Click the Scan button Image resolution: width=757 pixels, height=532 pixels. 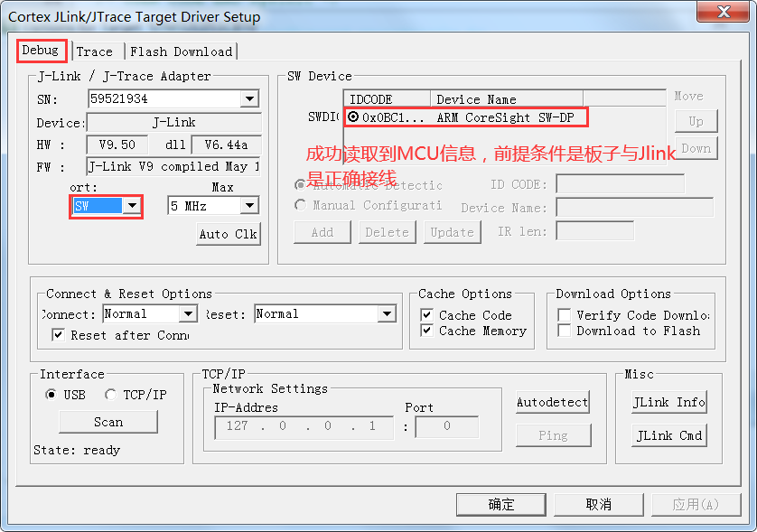click(x=108, y=422)
